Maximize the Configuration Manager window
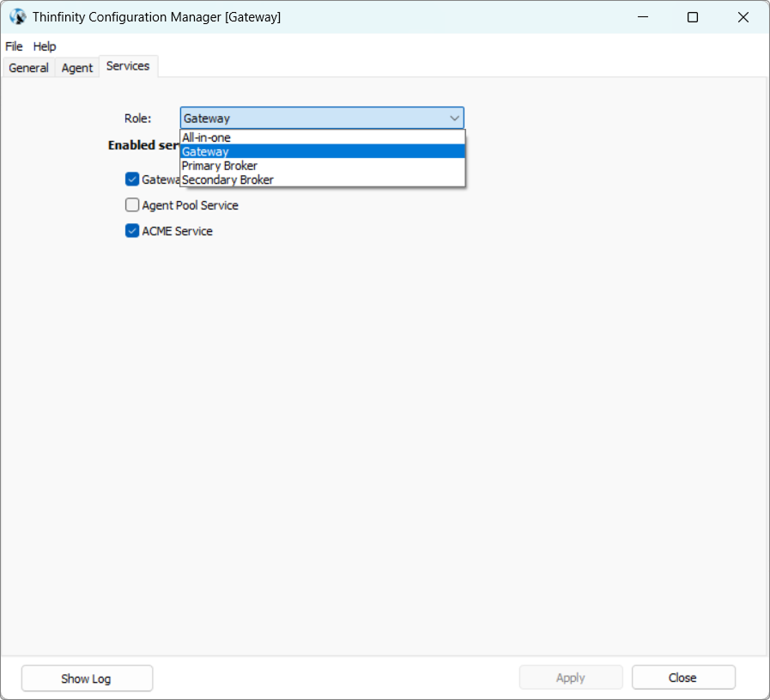The width and height of the screenshot is (770, 700). (x=693, y=17)
